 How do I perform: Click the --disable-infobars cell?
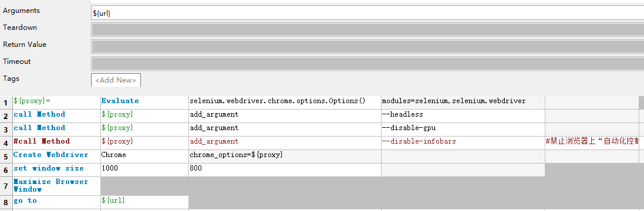[463, 143]
